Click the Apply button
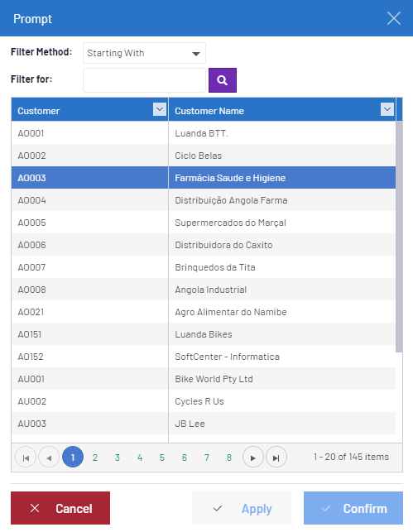Image resolution: width=413 pixels, height=532 pixels. pos(242,508)
